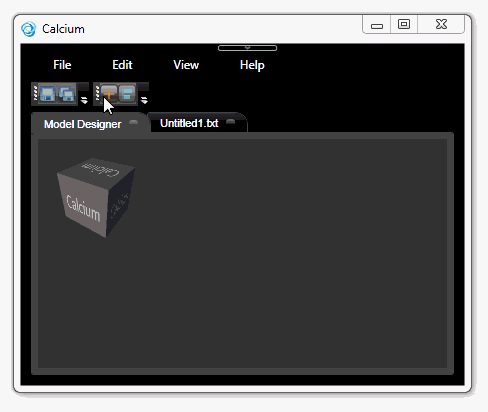Click the add toolbar grip handle

(97, 93)
